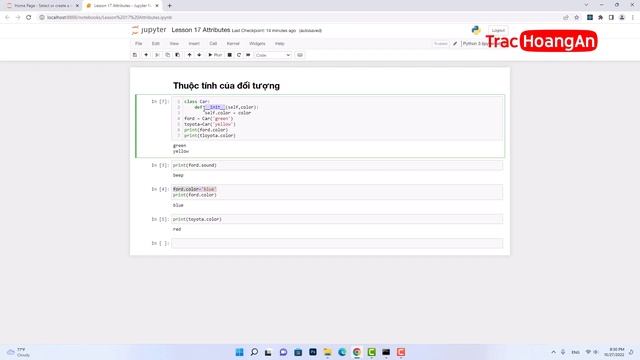Screen dimensions: 640x360
Task: Open the File menu
Action: 139,43
